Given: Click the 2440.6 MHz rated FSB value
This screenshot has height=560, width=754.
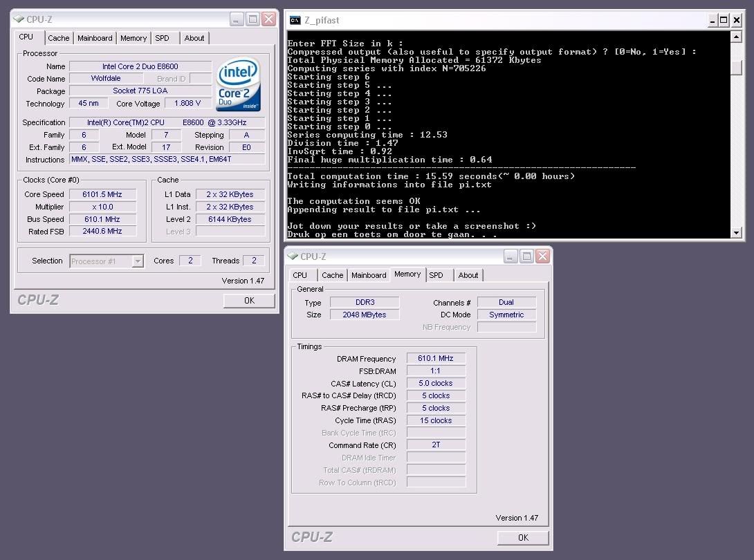Looking at the screenshot, I should pos(102,231).
